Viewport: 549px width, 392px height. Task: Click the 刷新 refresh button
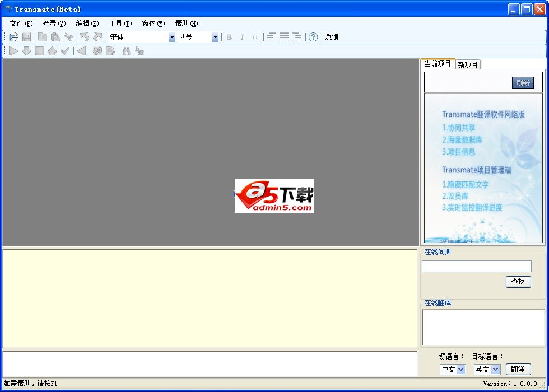(x=523, y=82)
